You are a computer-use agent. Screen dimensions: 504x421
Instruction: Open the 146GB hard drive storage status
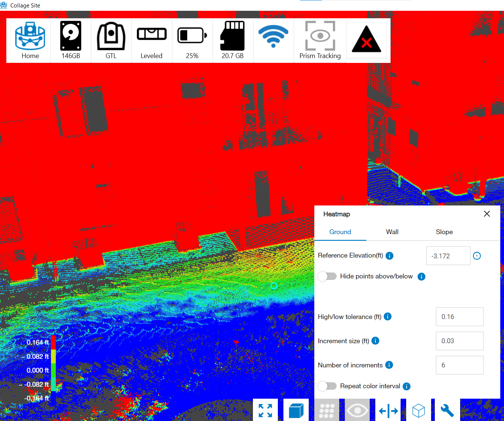tap(71, 40)
